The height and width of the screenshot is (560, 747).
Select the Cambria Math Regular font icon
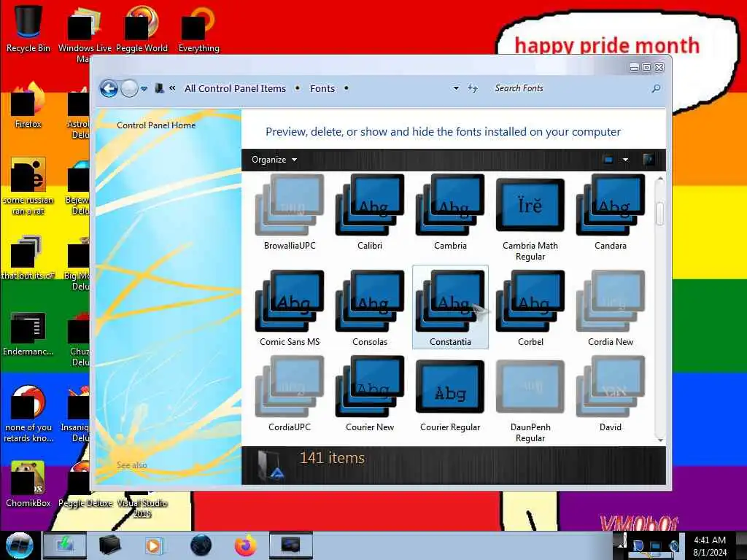530,205
